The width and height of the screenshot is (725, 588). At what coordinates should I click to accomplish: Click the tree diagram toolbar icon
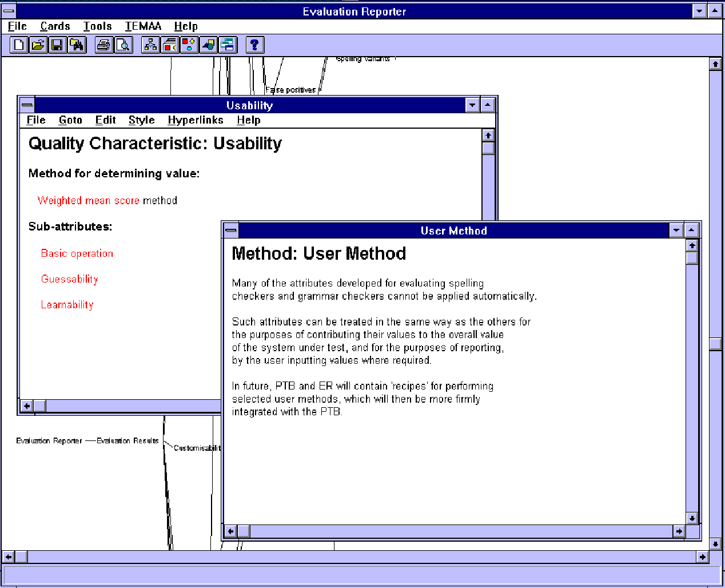[x=150, y=45]
